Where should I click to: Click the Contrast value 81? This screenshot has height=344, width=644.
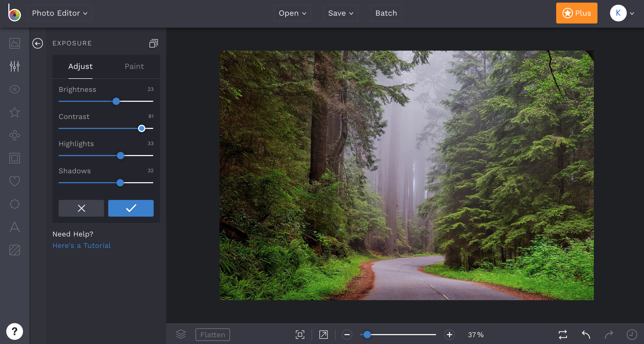pyautogui.click(x=151, y=116)
